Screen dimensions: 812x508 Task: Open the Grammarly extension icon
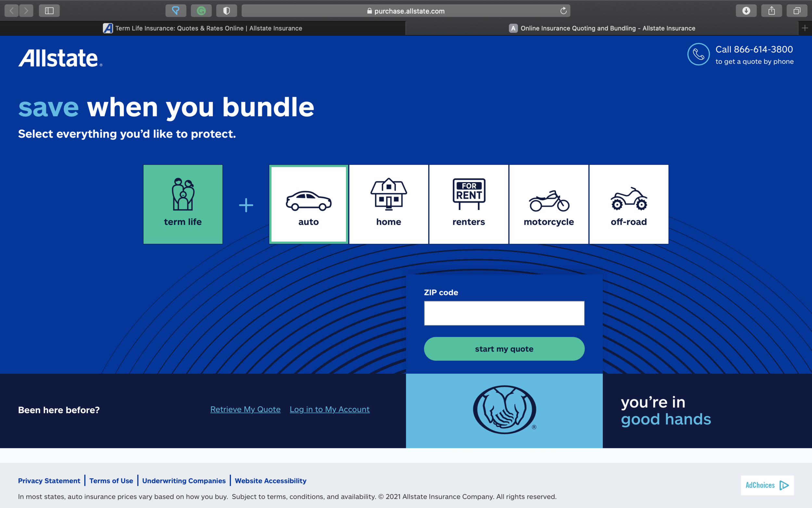201,11
